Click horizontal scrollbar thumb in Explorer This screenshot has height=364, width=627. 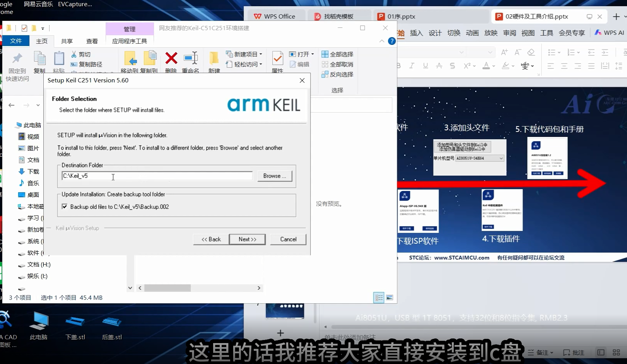(x=167, y=288)
